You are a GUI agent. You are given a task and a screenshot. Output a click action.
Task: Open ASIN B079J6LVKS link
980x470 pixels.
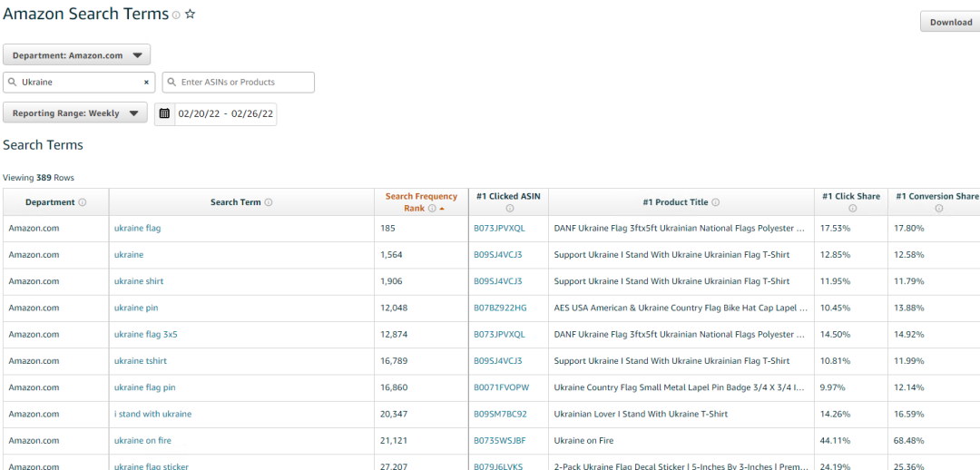(x=498, y=466)
